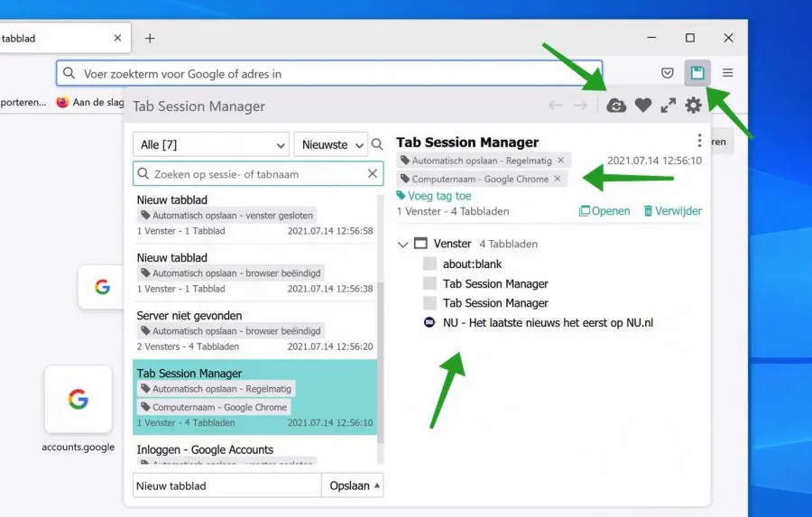Select the highlighted Tab Session Manager session
This screenshot has height=517, width=812.
pos(254,397)
